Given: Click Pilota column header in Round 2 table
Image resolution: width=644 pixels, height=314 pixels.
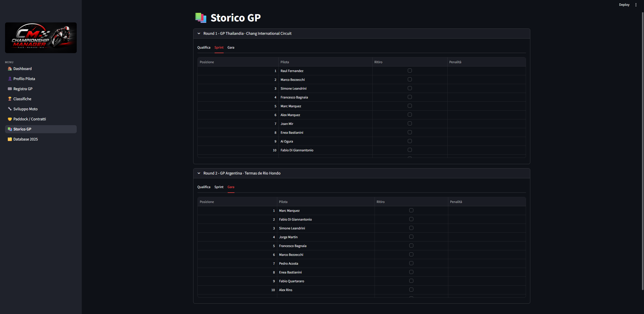Looking at the screenshot, I should tap(326, 202).
